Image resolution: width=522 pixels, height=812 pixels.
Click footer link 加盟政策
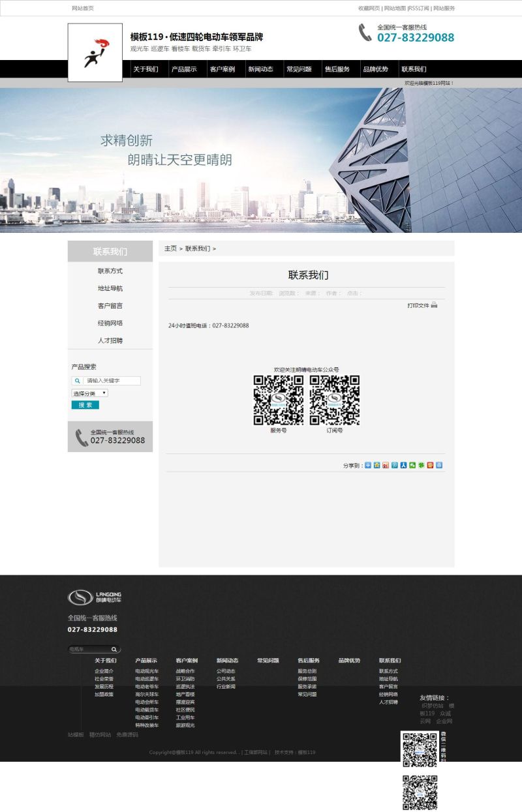pyautogui.click(x=104, y=694)
